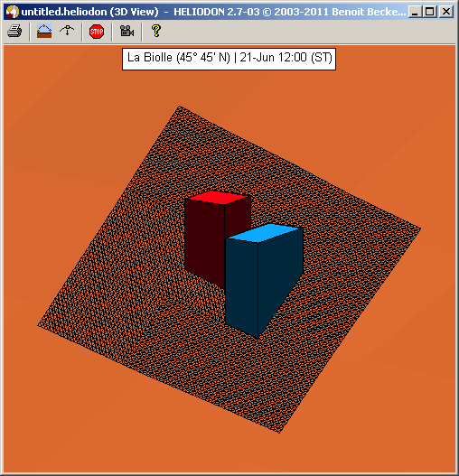Close the Heliodon 3D View window
Viewport: 459px width, 476px height.
tap(446, 12)
